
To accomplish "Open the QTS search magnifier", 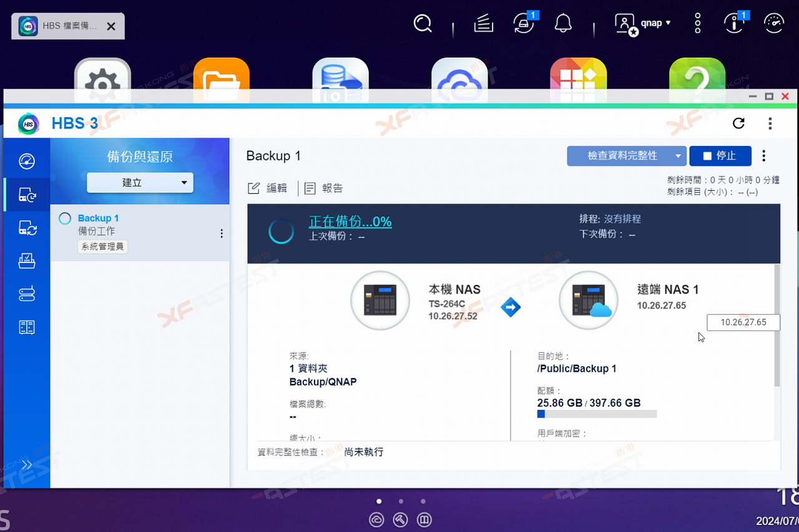I will pyautogui.click(x=423, y=24).
